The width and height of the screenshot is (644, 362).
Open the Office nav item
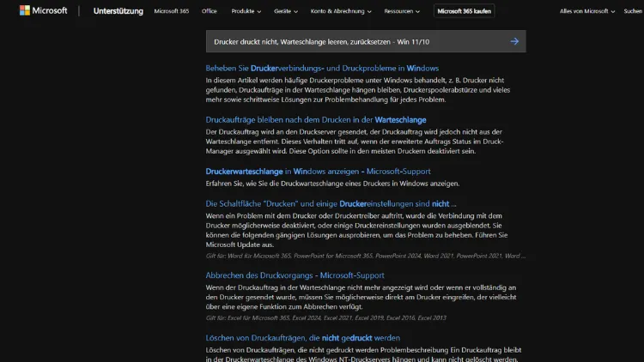coord(209,11)
